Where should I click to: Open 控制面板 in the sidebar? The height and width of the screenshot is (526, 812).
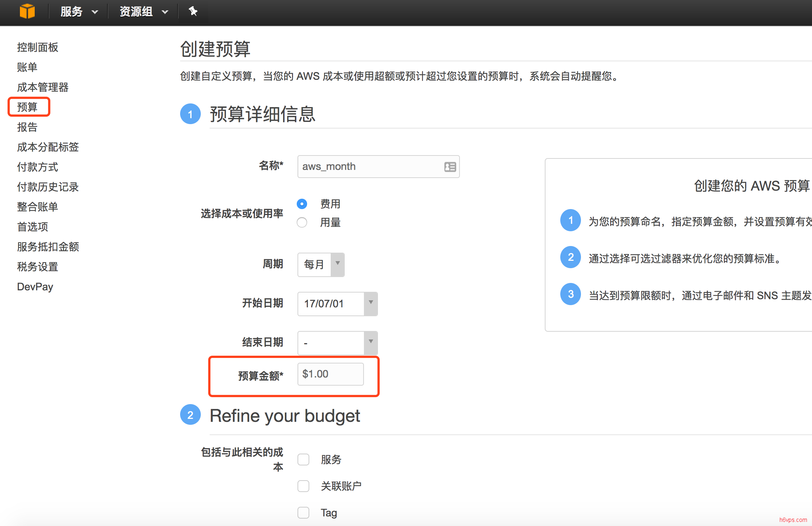click(x=38, y=47)
